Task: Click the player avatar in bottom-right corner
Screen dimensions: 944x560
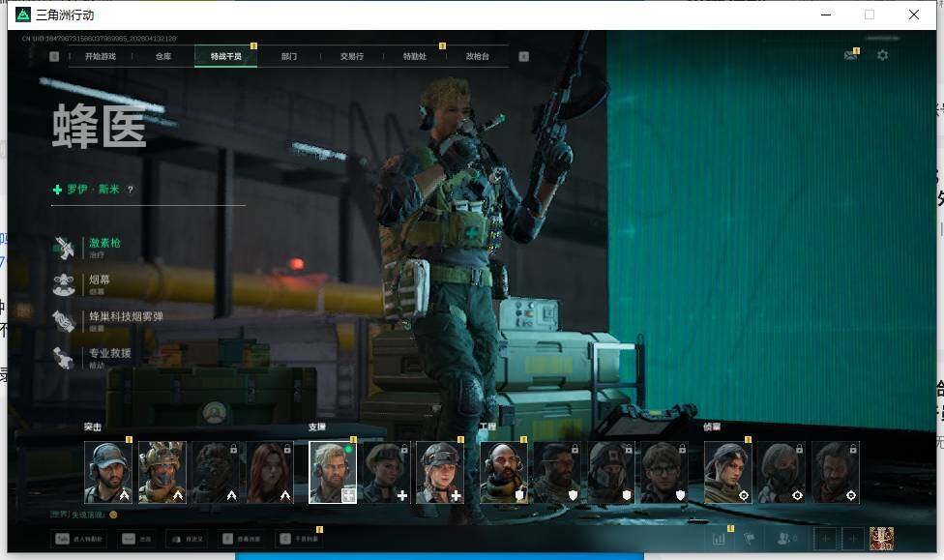Action: 881,539
